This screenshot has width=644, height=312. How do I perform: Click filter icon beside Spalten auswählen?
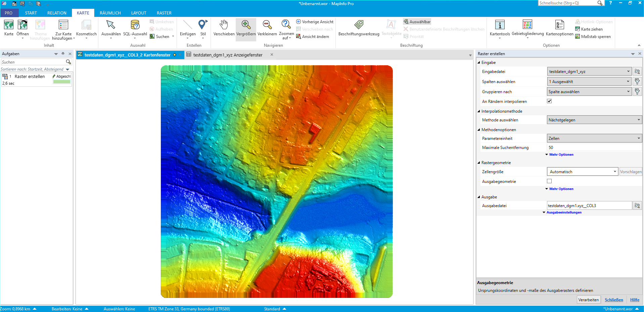(x=637, y=81)
